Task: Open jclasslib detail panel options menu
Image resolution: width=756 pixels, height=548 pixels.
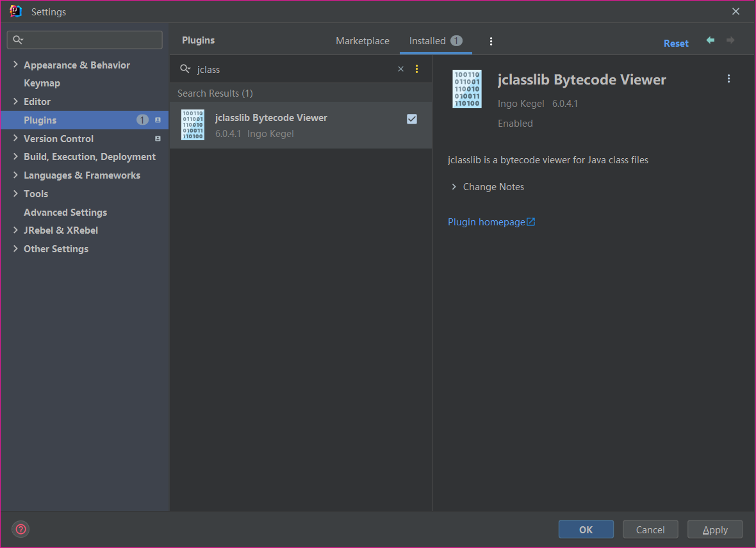Action: tap(728, 79)
